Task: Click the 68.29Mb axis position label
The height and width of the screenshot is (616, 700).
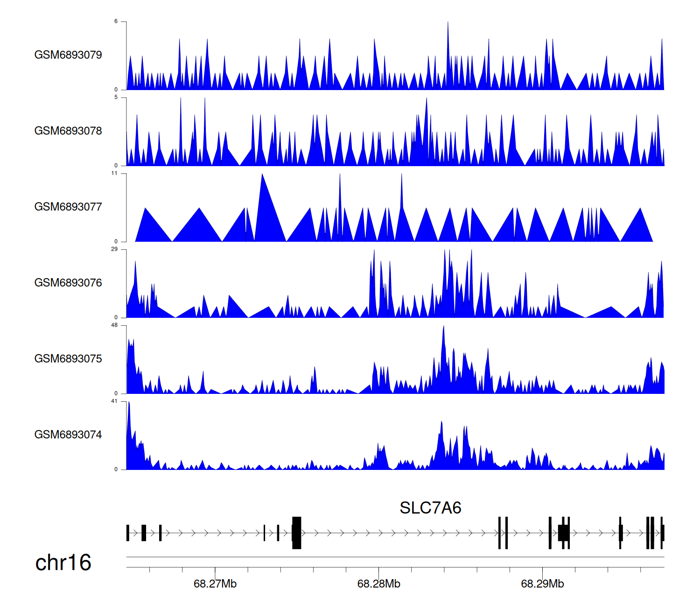Action: click(542, 584)
